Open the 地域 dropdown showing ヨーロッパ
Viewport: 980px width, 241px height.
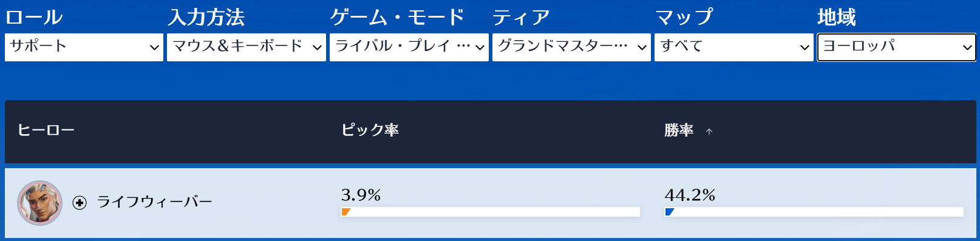(x=896, y=47)
